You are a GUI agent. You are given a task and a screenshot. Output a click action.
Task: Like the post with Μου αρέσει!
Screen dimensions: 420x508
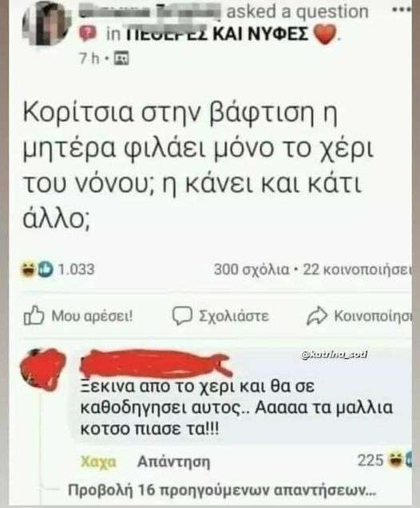point(78,316)
